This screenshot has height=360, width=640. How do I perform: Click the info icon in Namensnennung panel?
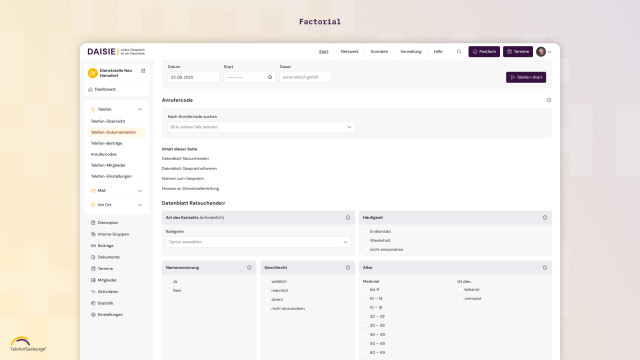pos(249,268)
